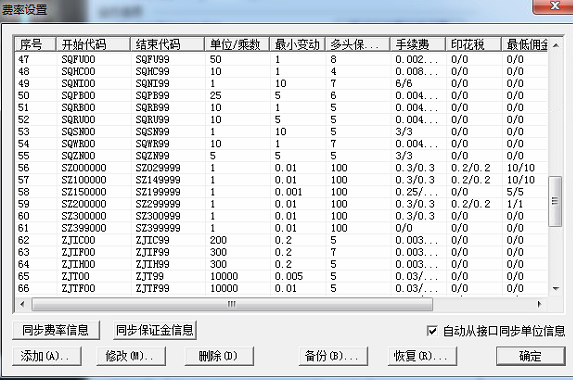
Task: Sort by the 手续费 column header
Action: 418,45
